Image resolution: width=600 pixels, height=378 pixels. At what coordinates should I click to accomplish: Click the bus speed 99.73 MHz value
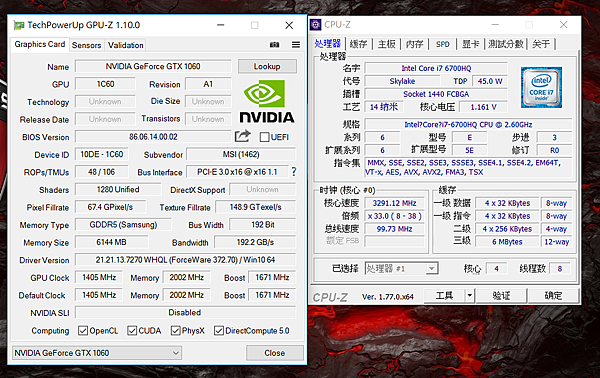click(395, 229)
